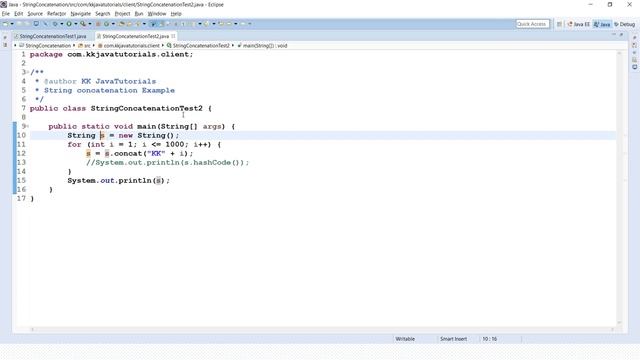Switch to the Debug perspective

[624, 24]
